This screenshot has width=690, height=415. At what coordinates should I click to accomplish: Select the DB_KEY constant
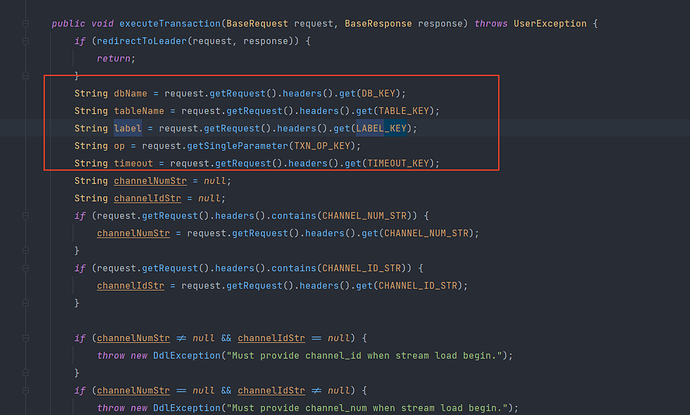[416, 93]
